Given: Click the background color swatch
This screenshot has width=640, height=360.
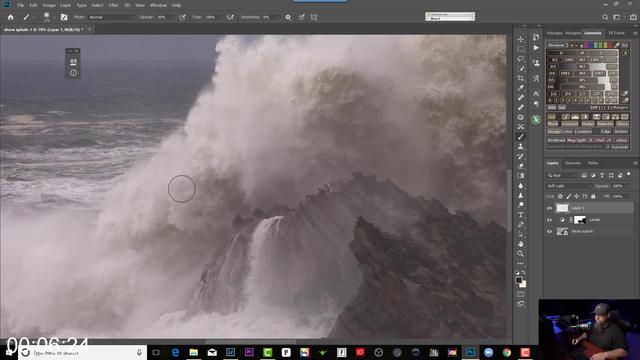Looking at the screenshot, I should (x=524, y=284).
